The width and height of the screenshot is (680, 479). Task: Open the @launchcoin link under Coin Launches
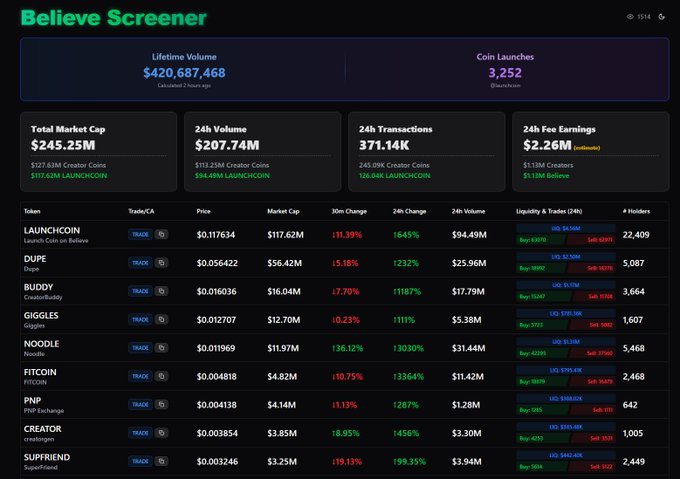(505, 85)
